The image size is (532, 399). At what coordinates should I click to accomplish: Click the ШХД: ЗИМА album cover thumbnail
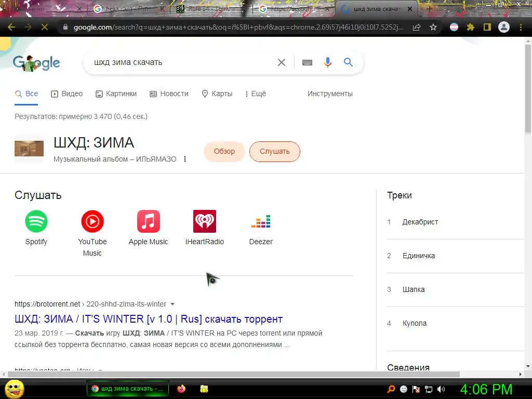pyautogui.click(x=29, y=149)
